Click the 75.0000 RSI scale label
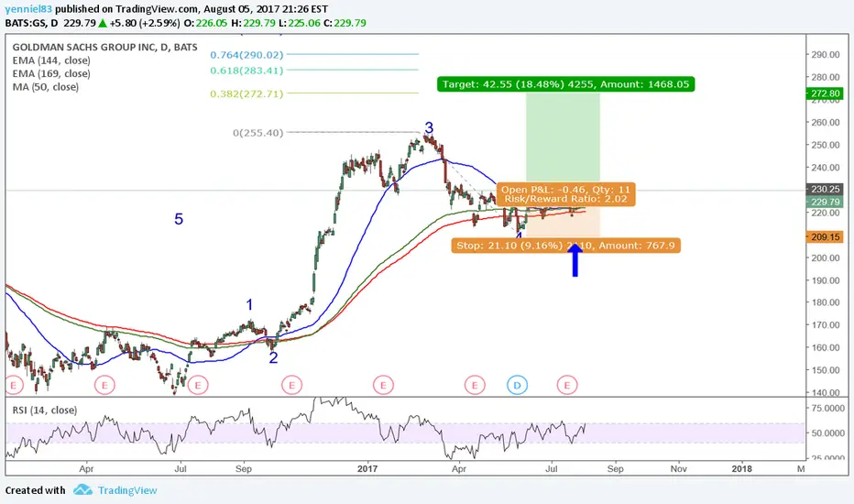854x504 pixels. click(x=827, y=408)
